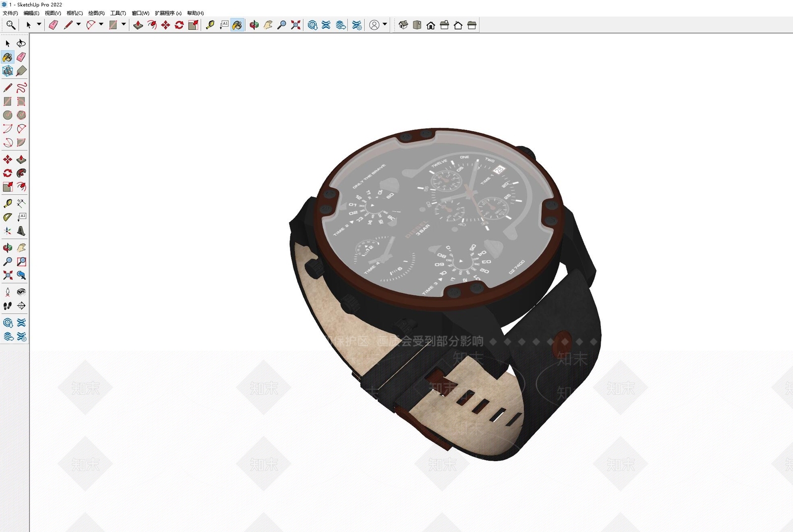This screenshot has width=793, height=532.
Task: Switch to Front view
Action: click(x=431, y=25)
